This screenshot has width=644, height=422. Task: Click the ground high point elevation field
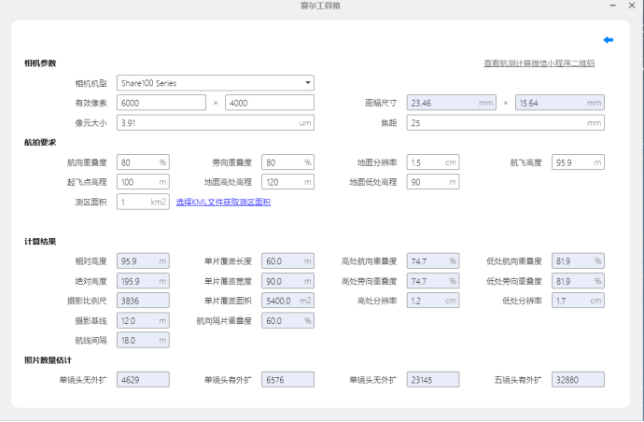point(280,182)
